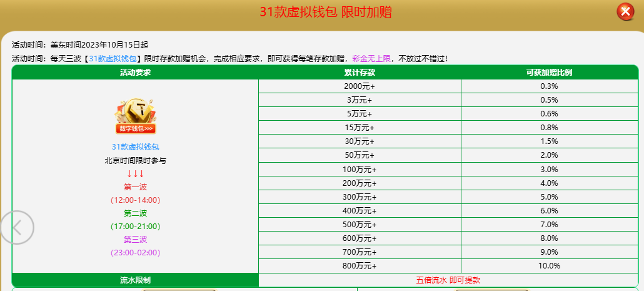The image size is (644, 291).
Task: Select the 第二波 label
Action: 135,213
